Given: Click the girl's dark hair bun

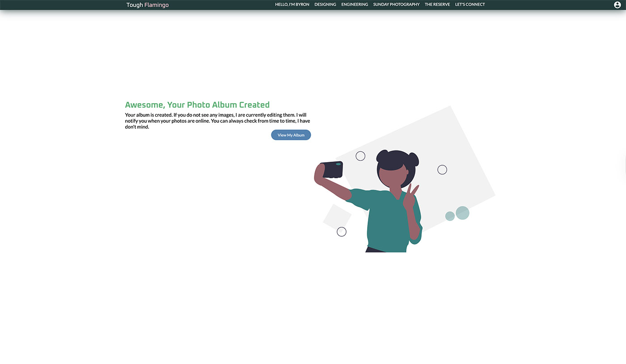Looking at the screenshot, I should [x=383, y=155].
